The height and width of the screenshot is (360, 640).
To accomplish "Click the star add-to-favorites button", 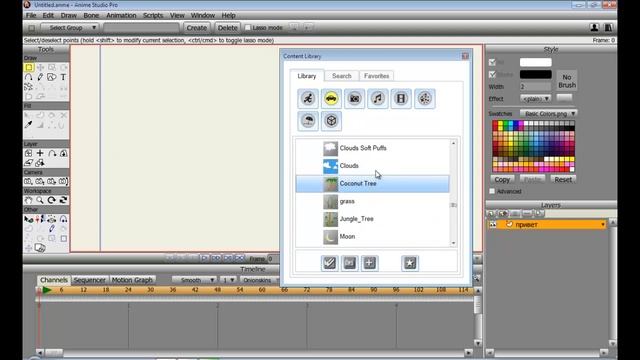I will tap(410, 263).
